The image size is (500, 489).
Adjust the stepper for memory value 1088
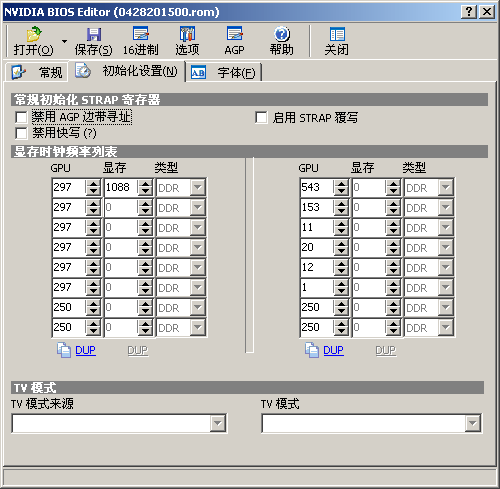(145, 187)
